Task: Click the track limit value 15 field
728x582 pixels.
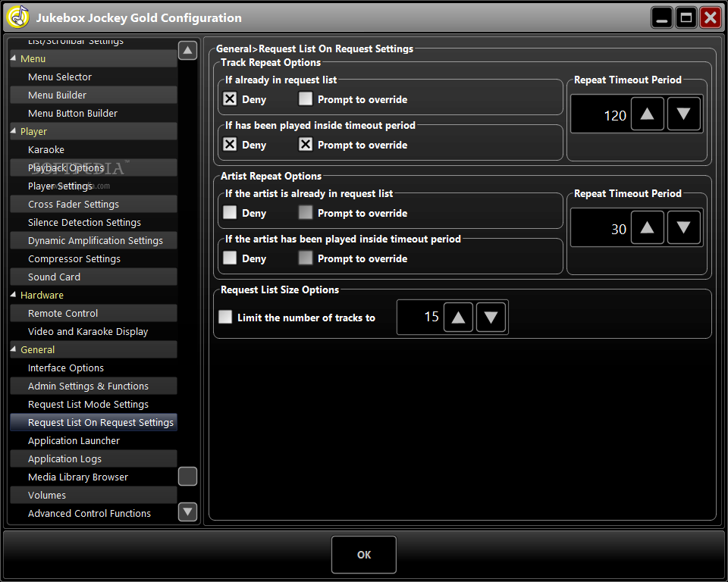Action: point(421,317)
